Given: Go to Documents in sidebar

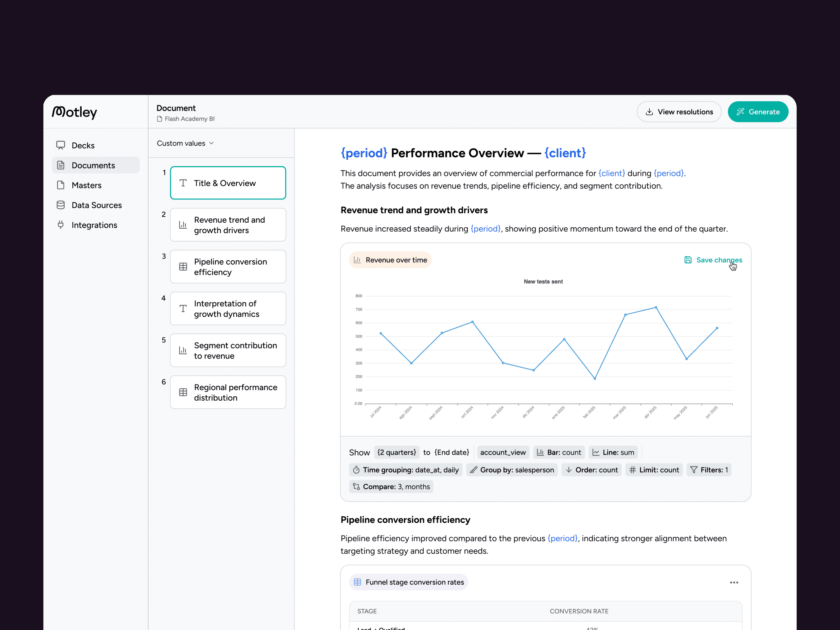Looking at the screenshot, I should (x=95, y=165).
